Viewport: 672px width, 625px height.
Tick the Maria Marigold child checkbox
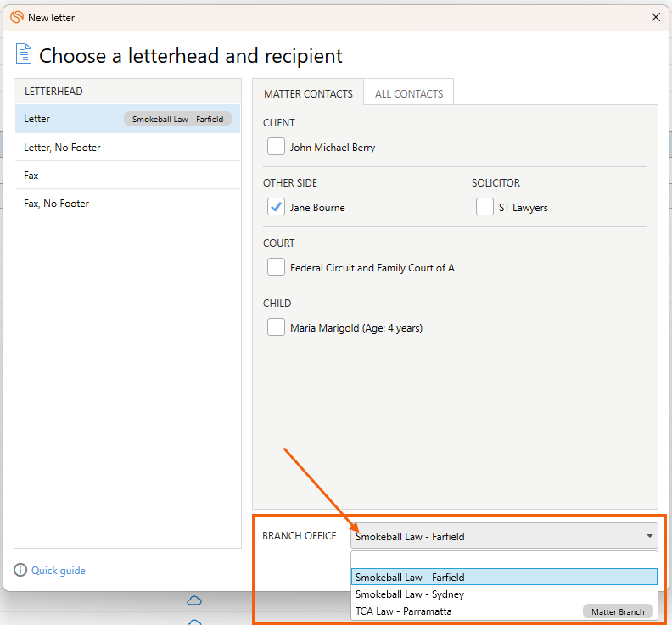click(276, 326)
